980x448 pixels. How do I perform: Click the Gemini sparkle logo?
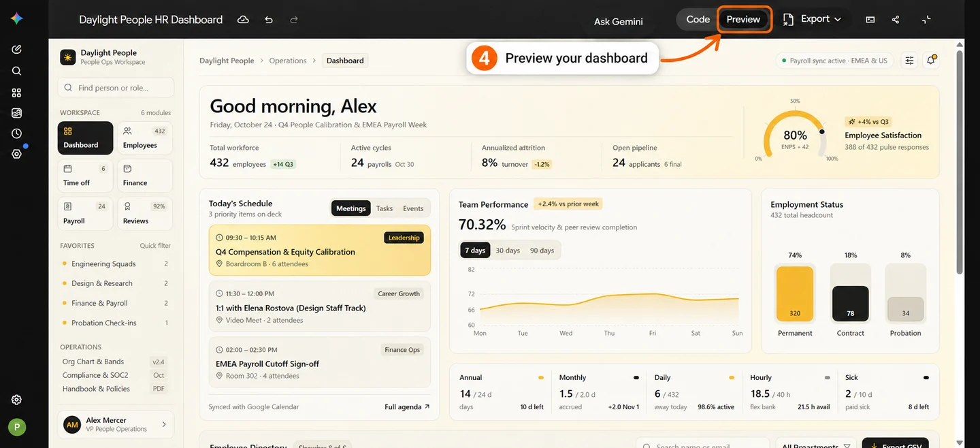(x=16, y=19)
